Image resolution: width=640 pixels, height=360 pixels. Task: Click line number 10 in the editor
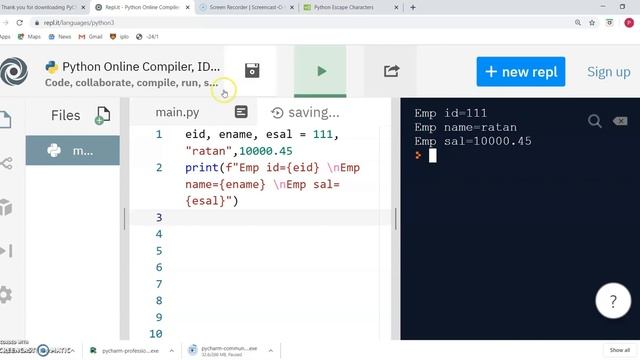point(156,334)
